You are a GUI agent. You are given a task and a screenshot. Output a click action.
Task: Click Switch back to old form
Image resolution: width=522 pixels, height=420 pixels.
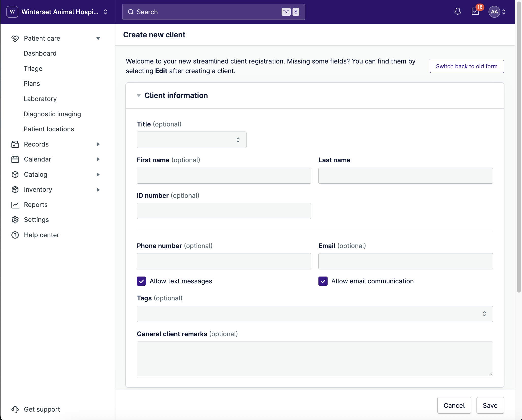click(467, 66)
